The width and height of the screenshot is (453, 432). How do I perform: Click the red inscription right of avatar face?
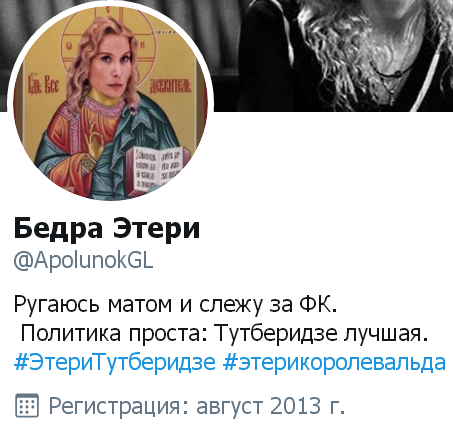pos(170,86)
